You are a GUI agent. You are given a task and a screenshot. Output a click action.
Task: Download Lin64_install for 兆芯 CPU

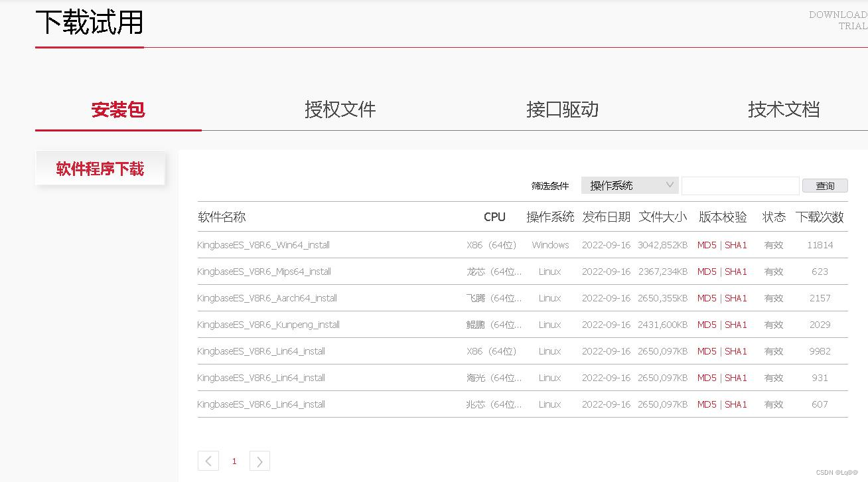[x=261, y=404]
